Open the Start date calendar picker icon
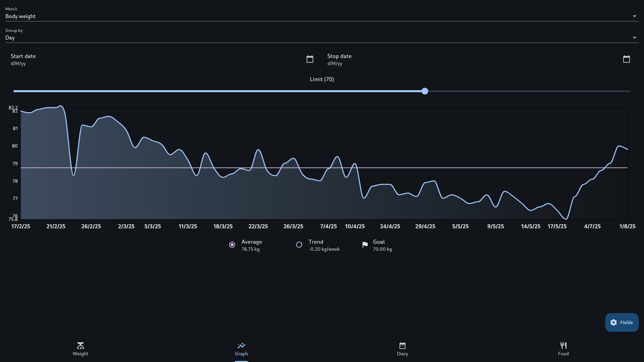This screenshot has height=362, width=644. tap(310, 59)
